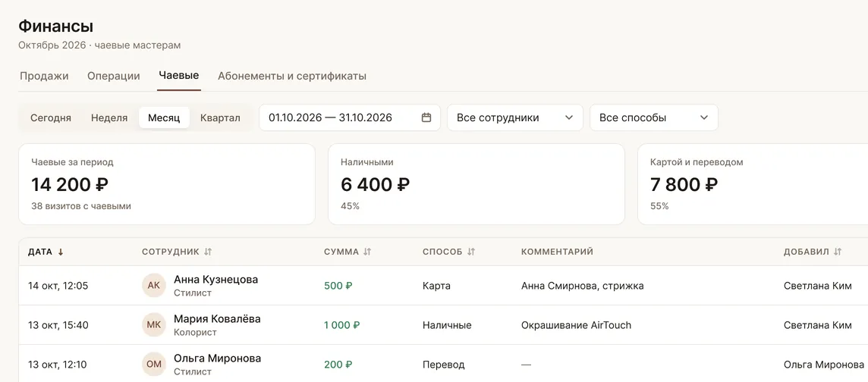The image size is (868, 382).
Task: Click the Сумма column header label
Action: [x=341, y=252]
